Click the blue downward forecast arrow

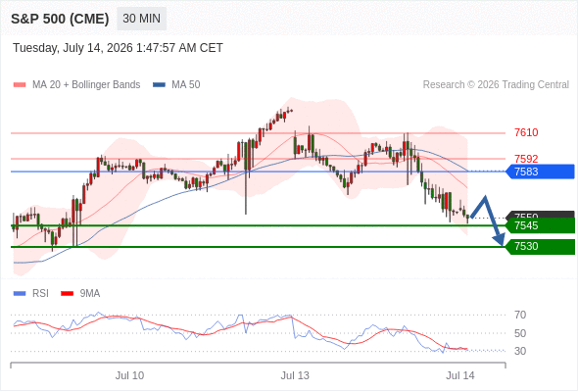[x=488, y=220]
